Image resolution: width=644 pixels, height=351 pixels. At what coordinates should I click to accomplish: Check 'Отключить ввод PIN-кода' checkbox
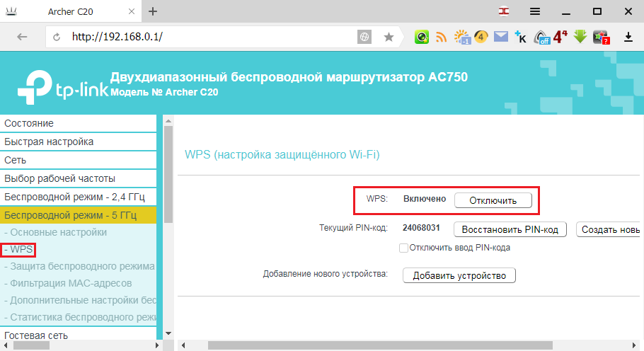coord(403,248)
